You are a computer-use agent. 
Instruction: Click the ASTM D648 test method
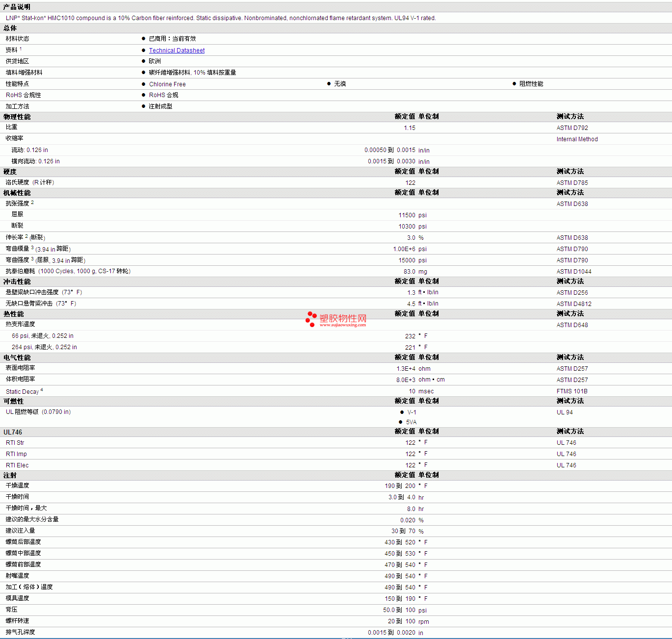pyautogui.click(x=572, y=325)
